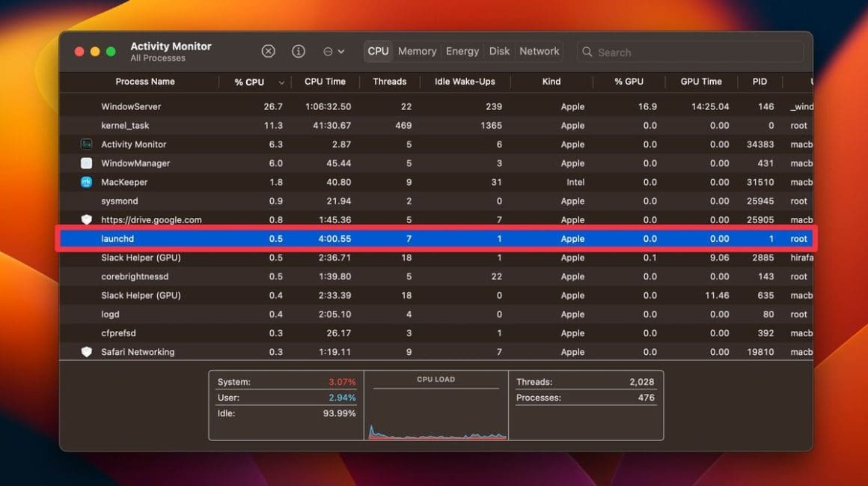Click the WindowManager process icon
Screen dimensions: 868x486
coord(85,162)
